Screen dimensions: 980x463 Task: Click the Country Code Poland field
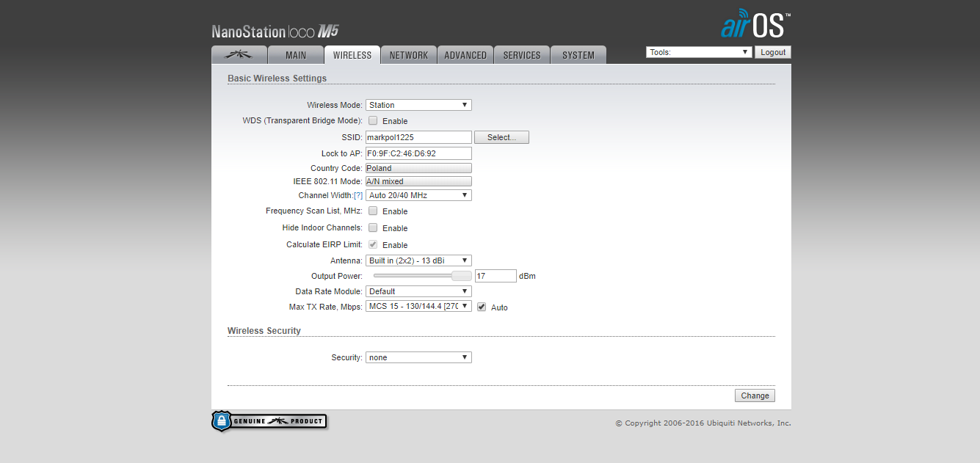pos(418,168)
